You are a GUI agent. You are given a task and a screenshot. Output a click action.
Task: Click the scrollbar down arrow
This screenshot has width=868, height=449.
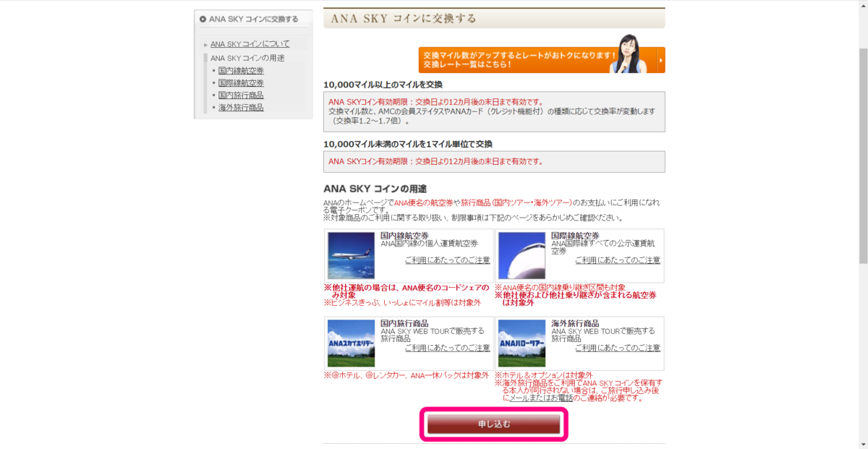863,444
